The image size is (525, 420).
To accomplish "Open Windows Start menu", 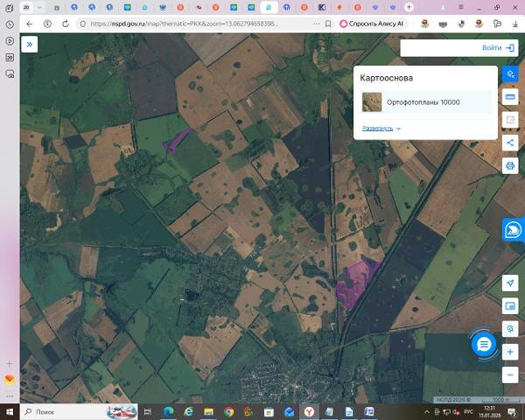I will point(9,411).
